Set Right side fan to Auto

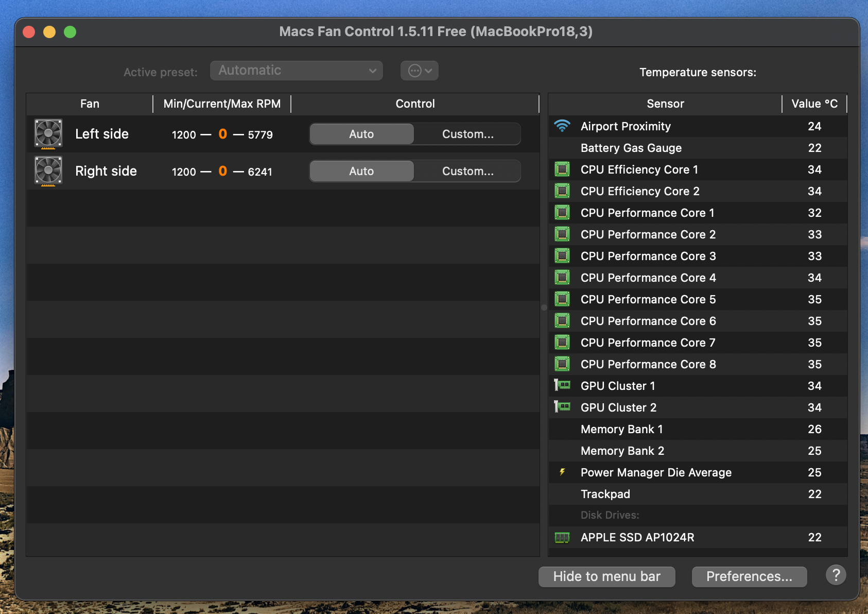(361, 171)
